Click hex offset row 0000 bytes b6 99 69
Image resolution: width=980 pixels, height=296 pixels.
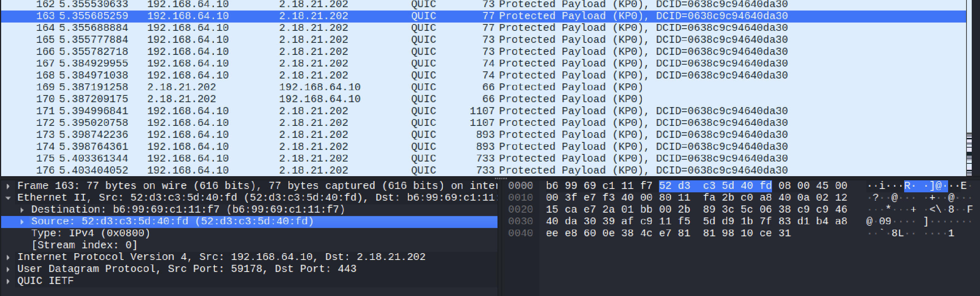[x=571, y=186]
